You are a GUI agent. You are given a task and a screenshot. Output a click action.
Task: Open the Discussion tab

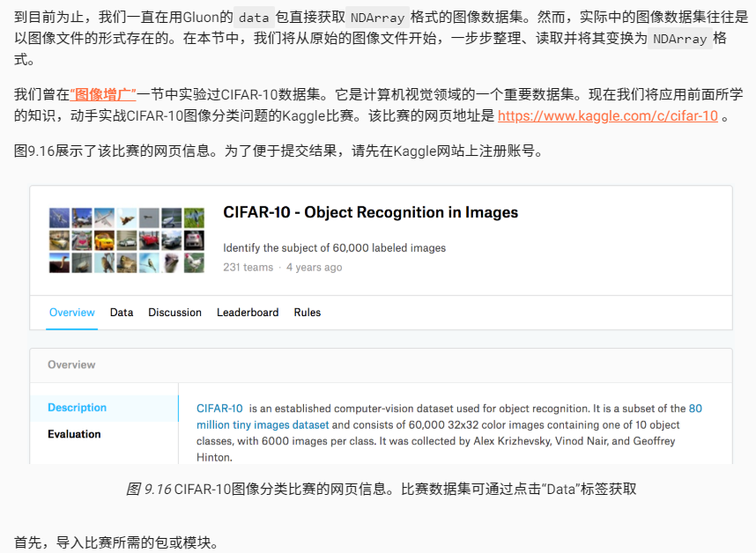coord(174,312)
